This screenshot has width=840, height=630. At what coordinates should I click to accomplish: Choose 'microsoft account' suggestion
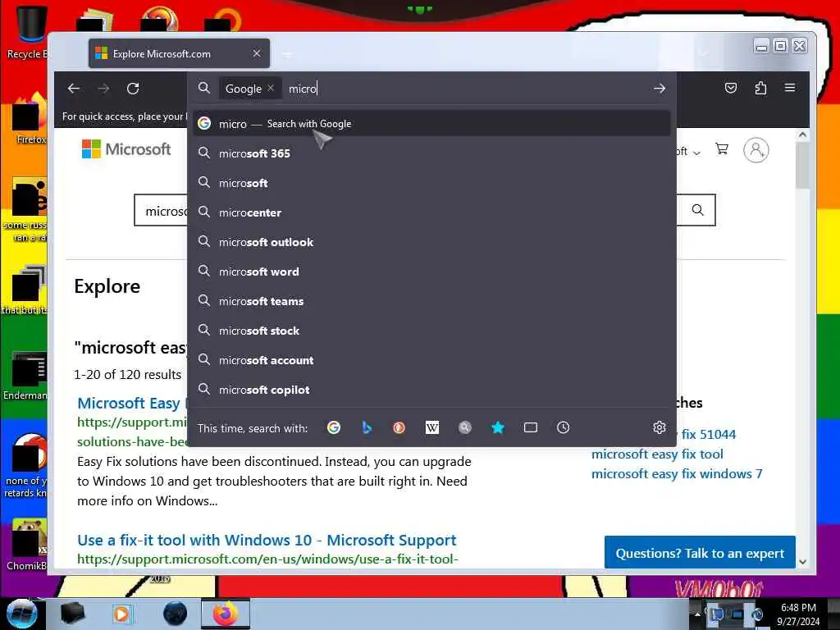click(x=431, y=360)
